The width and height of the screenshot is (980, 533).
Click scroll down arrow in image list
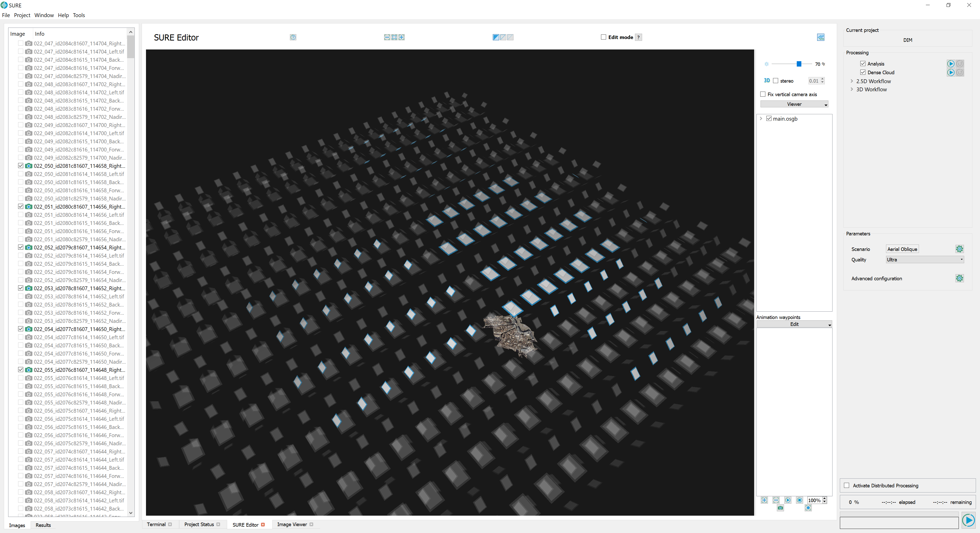click(130, 513)
